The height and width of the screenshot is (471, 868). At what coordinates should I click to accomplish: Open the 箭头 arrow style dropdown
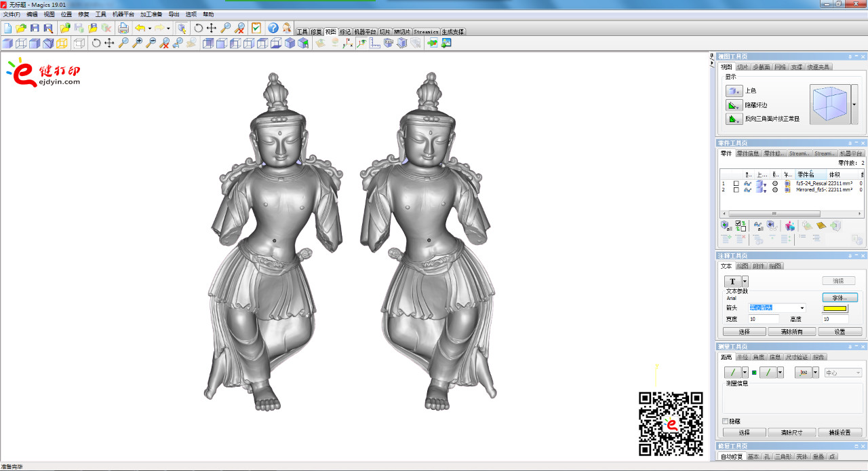(802, 308)
